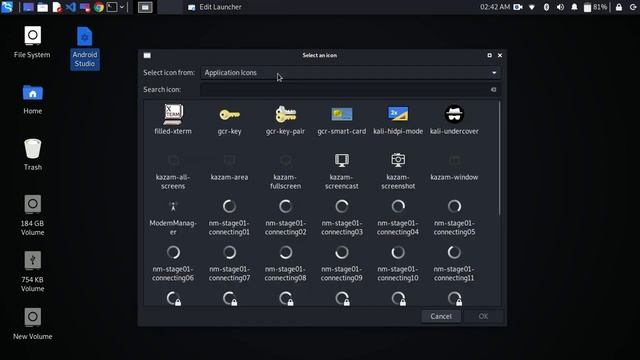
Task: Close the Select an icon dialog
Action: point(500,55)
